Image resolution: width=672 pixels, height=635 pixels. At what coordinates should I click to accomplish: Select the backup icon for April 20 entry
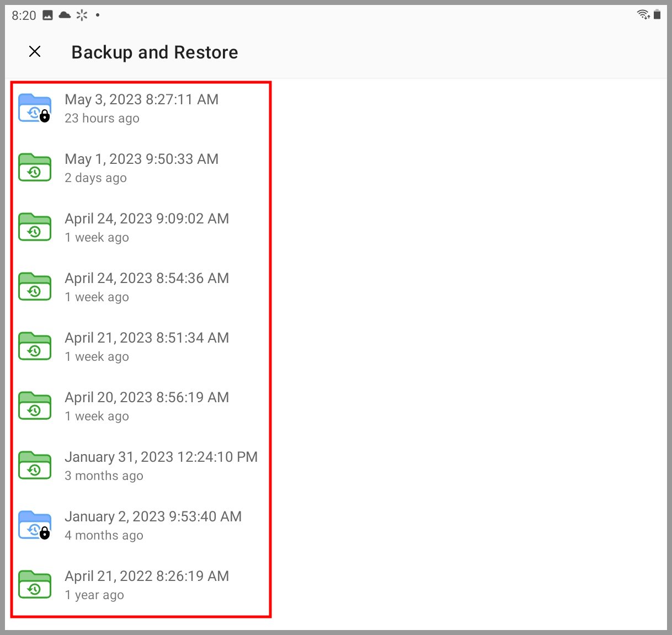(35, 406)
